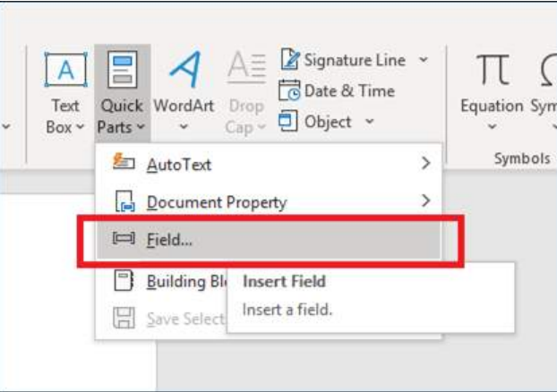The height and width of the screenshot is (392, 557).
Task: Open the Text Box dropdown arrow
Action: (x=80, y=127)
